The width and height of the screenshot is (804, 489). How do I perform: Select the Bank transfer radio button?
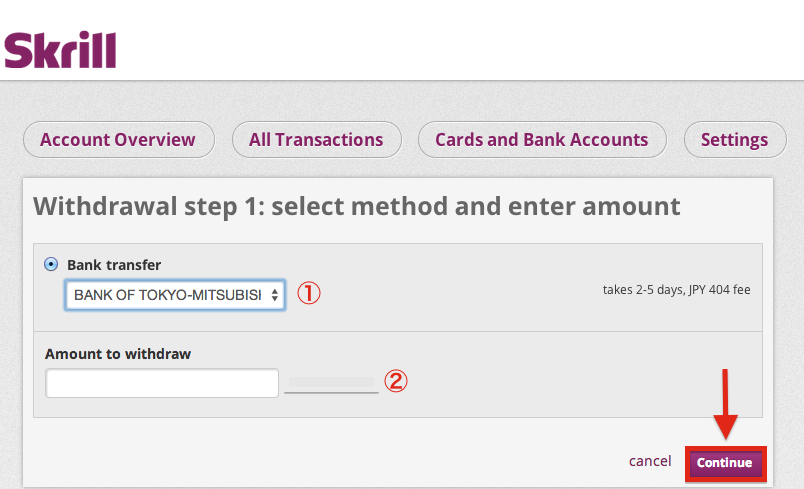pos(51,265)
